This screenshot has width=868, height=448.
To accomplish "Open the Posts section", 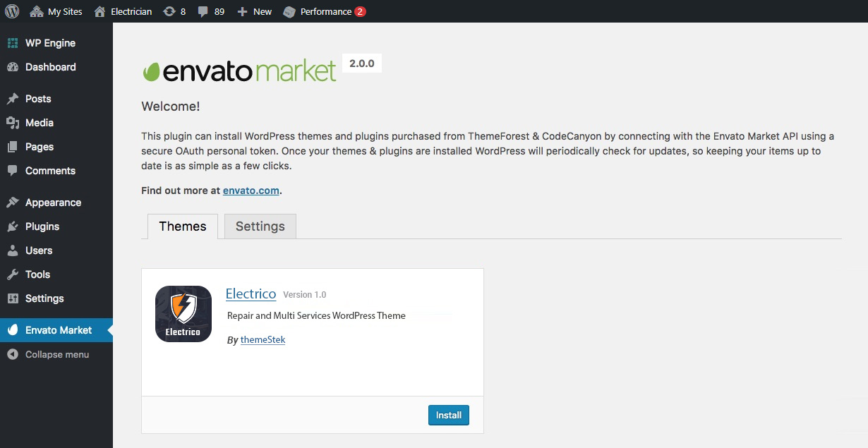I will [x=38, y=99].
